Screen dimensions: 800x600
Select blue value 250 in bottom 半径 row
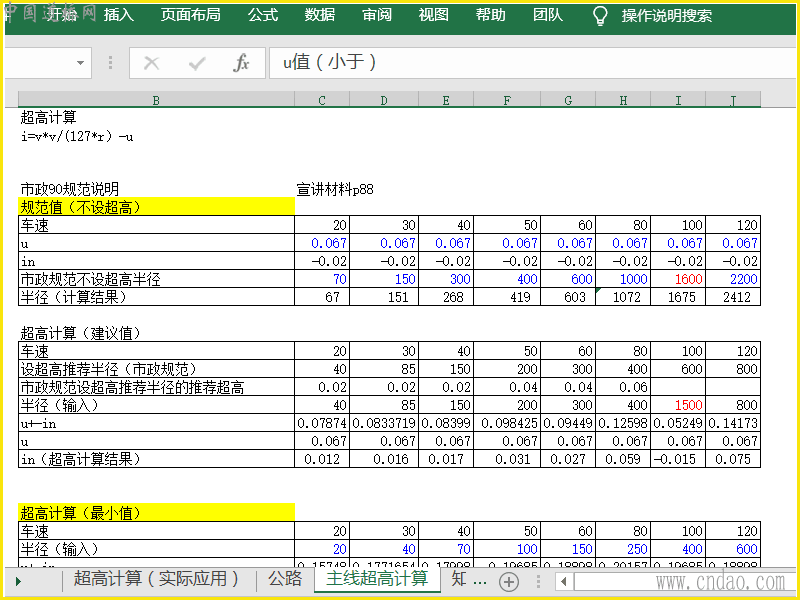tap(623, 549)
